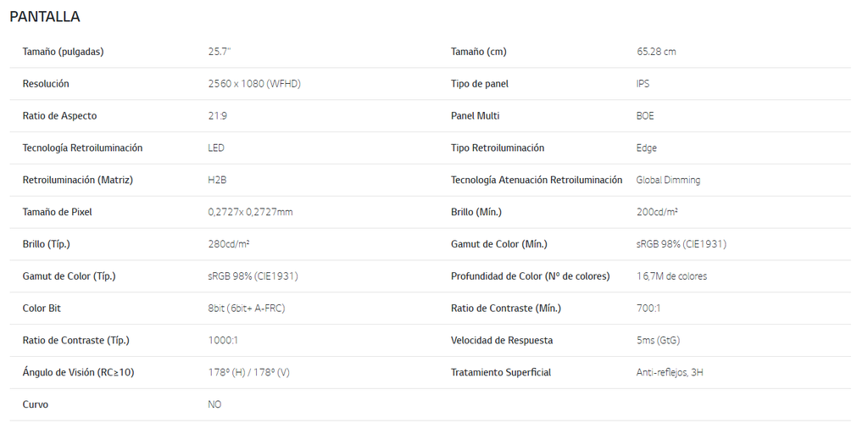Click the 'Ángulo de Visión (RC≥10)' label
868x434 pixels.
point(78,373)
